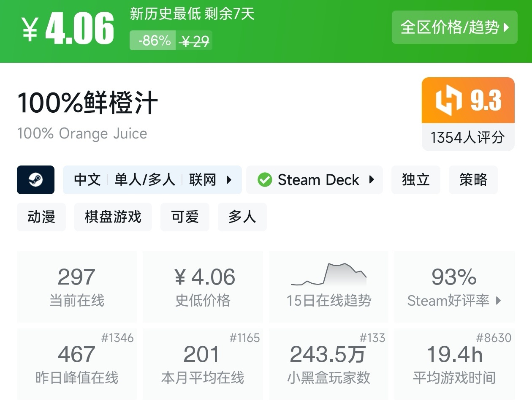Open the 243.5万 小黑盒玩家数 stat card
The width and height of the screenshot is (532, 407).
pos(328,364)
